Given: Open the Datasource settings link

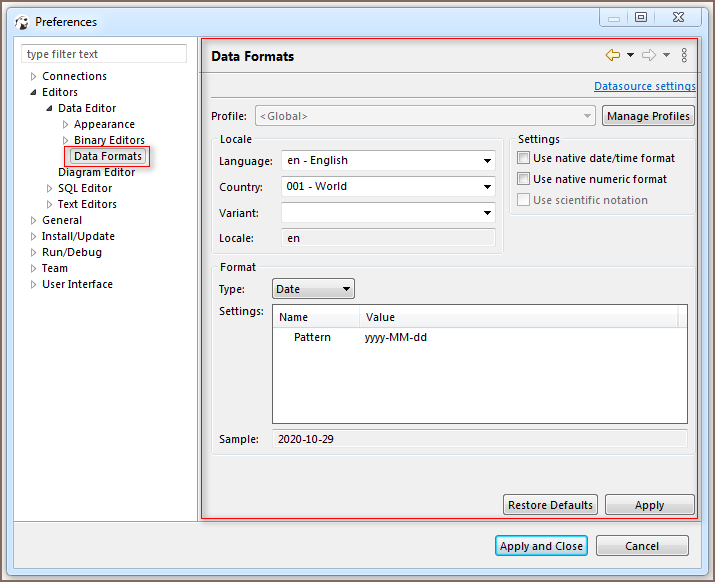Looking at the screenshot, I should 644,87.
